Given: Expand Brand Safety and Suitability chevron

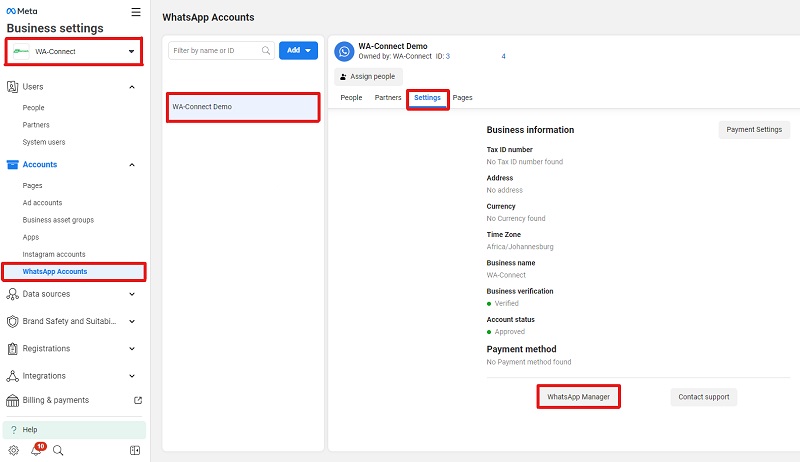Looking at the screenshot, I should (x=132, y=321).
